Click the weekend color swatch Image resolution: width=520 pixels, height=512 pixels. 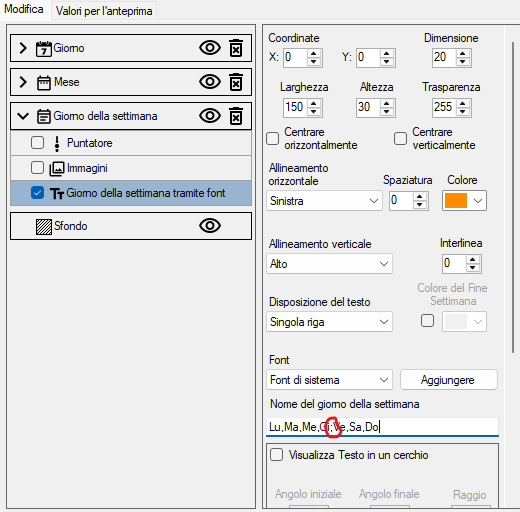[x=456, y=322]
